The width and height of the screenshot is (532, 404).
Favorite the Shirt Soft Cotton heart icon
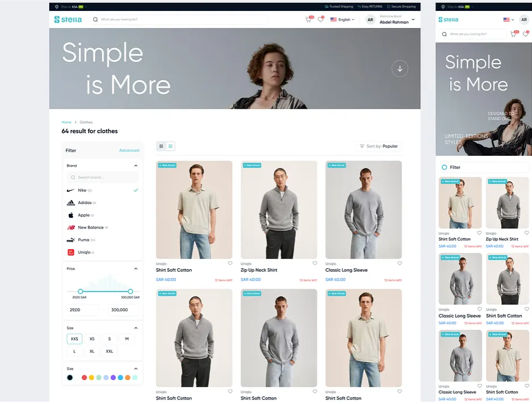pyautogui.click(x=230, y=264)
